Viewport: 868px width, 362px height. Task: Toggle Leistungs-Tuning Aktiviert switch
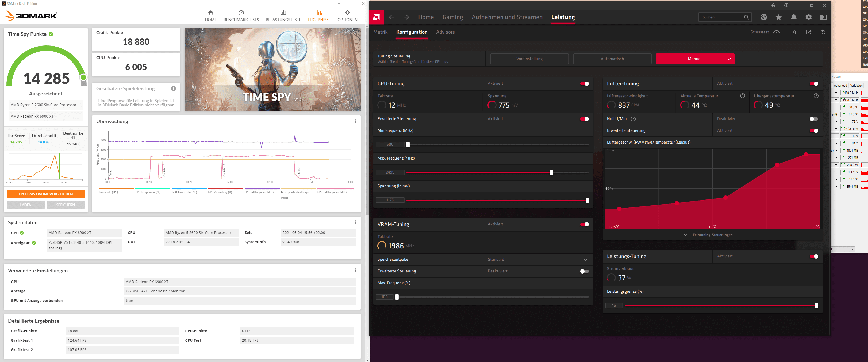[x=814, y=257]
